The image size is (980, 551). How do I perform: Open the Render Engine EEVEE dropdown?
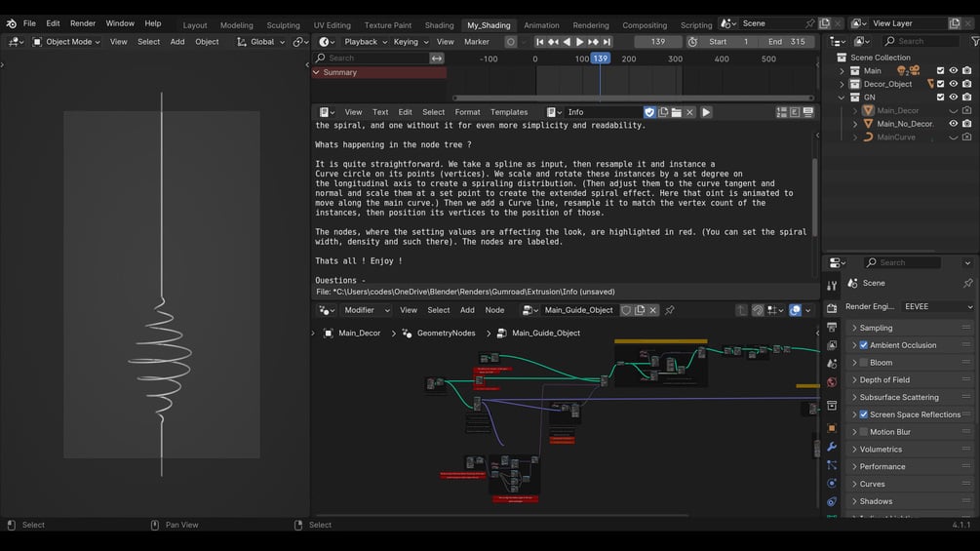pos(937,307)
